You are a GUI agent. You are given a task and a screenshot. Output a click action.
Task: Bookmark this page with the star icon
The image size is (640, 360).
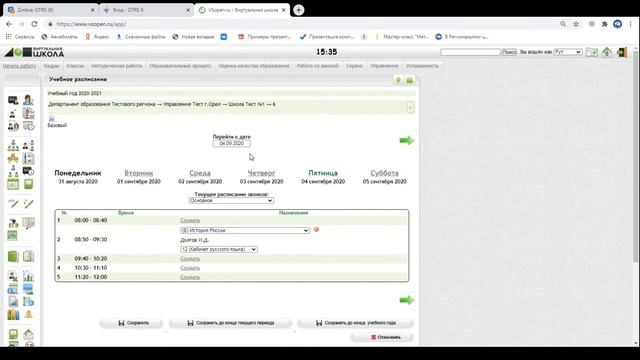[576, 24]
